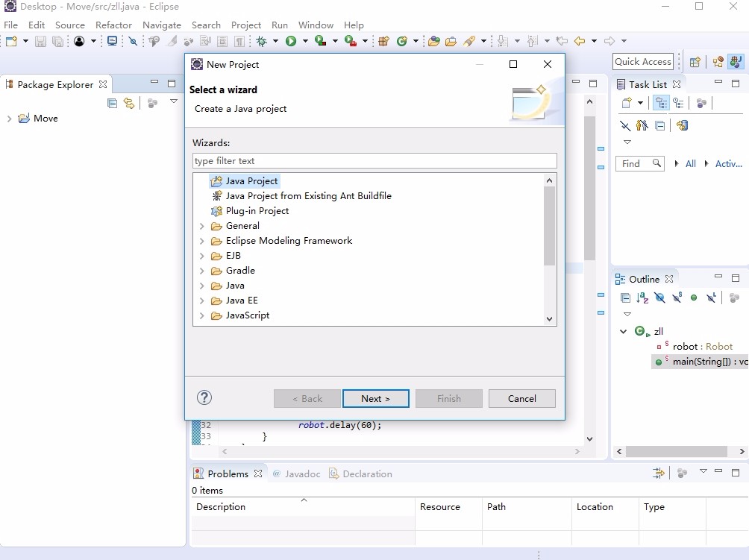Select Java Project wizard entry
This screenshot has height=560, width=749.
point(244,181)
